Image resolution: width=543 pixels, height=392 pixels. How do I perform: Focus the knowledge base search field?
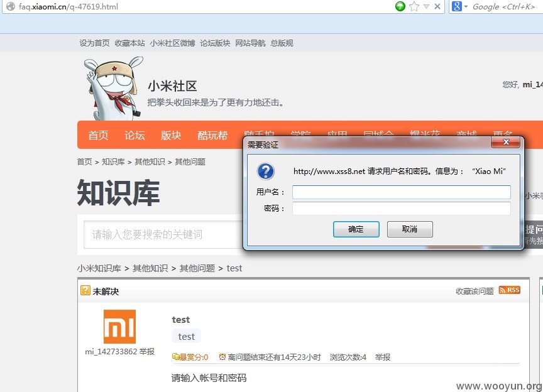tap(163, 234)
